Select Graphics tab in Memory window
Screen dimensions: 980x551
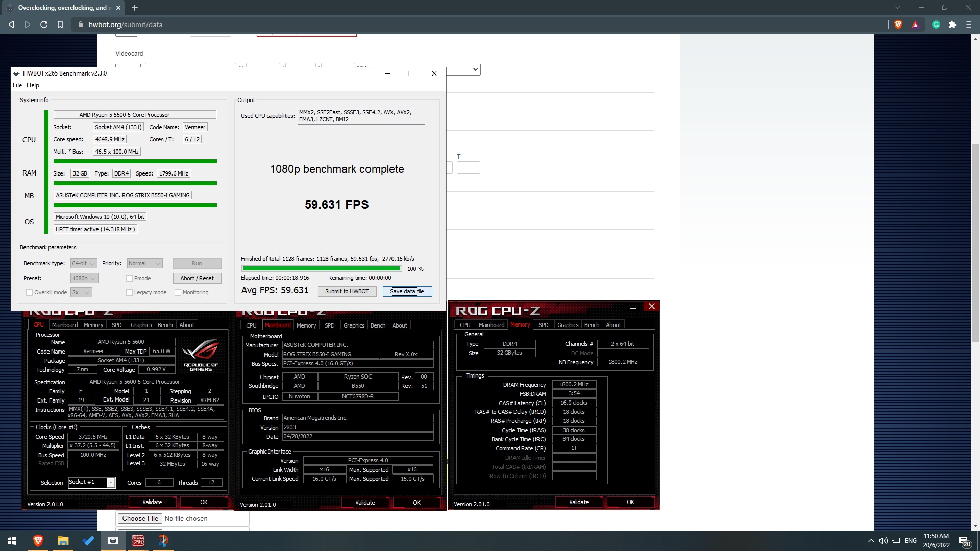(x=568, y=325)
